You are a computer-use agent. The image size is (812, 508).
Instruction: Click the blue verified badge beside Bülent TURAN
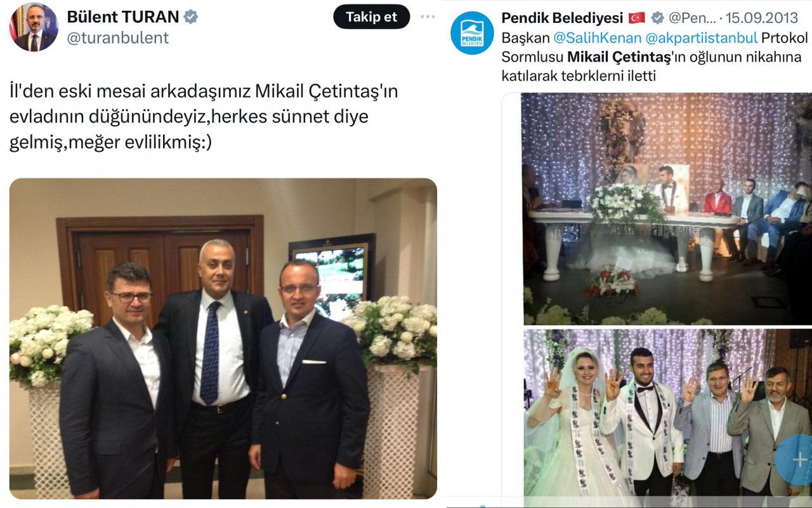pyautogui.click(x=190, y=17)
